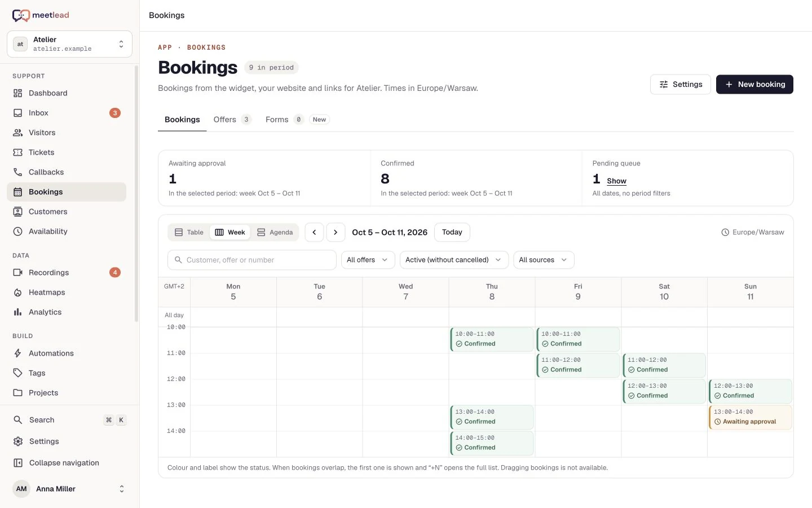Click the Today button
Screen dimensions: 812x508
click(x=452, y=232)
